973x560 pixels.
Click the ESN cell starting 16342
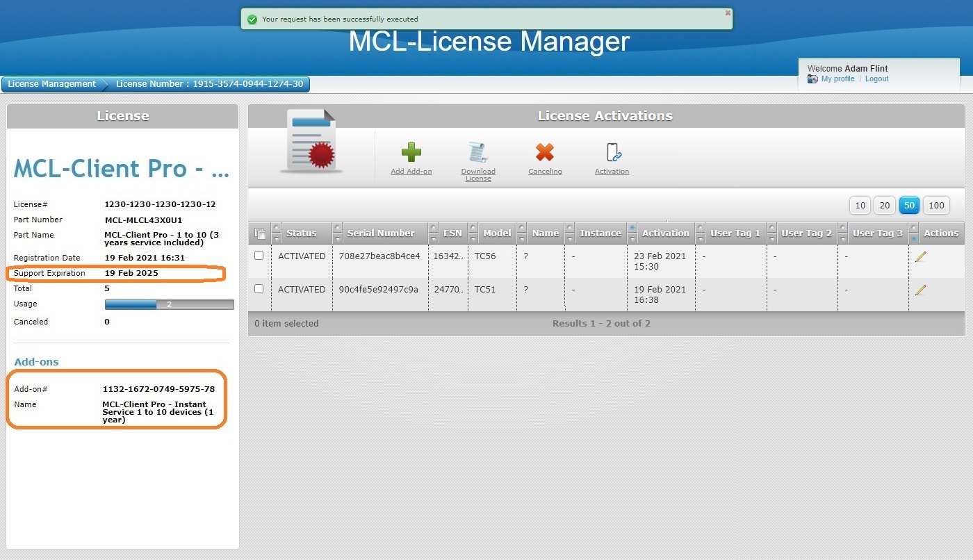click(448, 256)
